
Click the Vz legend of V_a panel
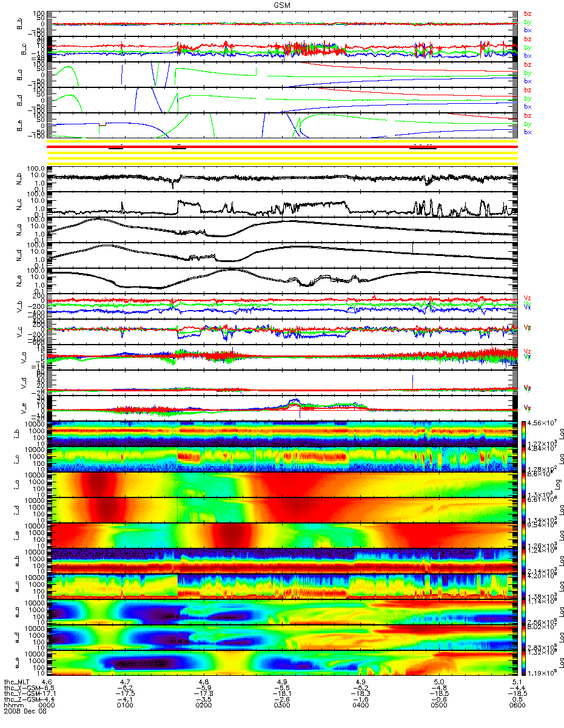click(528, 351)
